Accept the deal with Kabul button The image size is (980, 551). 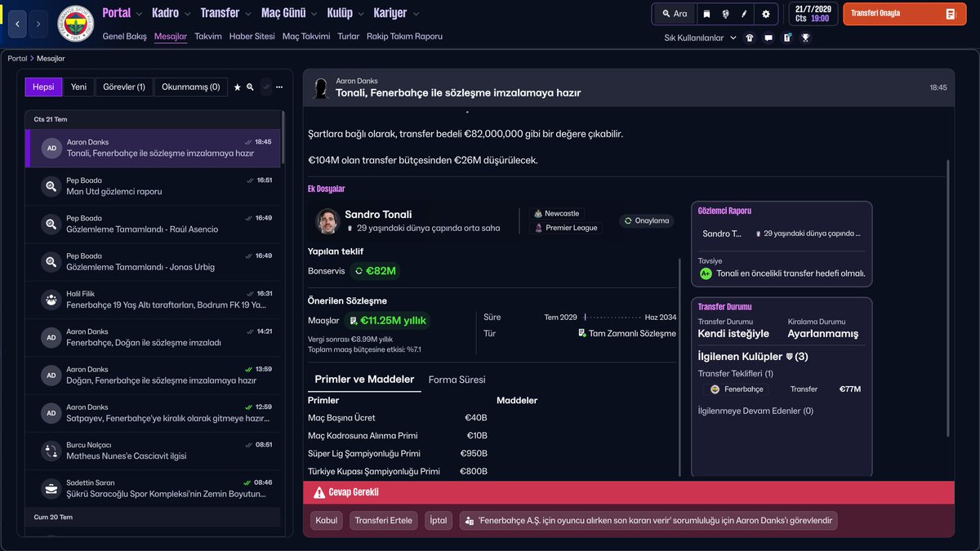click(x=327, y=521)
